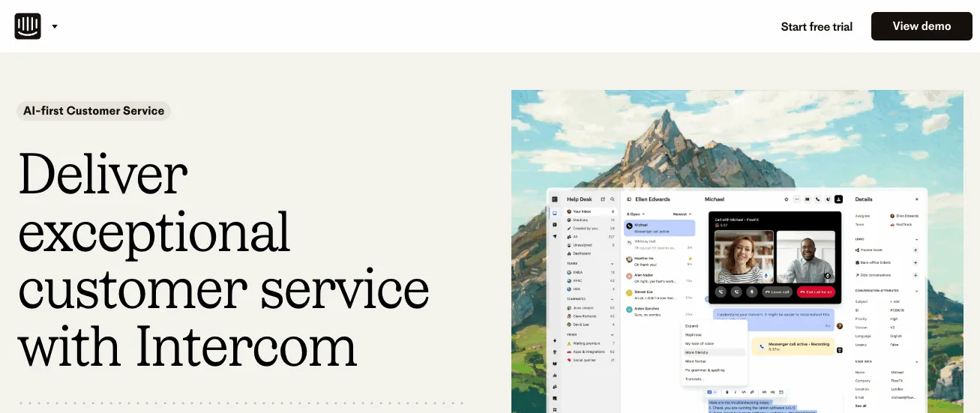Add Back-office tickets with plus icon
This screenshot has height=413, width=980.
point(916,262)
